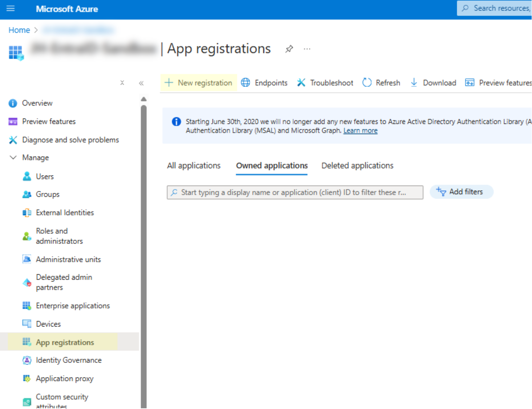
Task: Open Endpoints
Action: (264, 83)
